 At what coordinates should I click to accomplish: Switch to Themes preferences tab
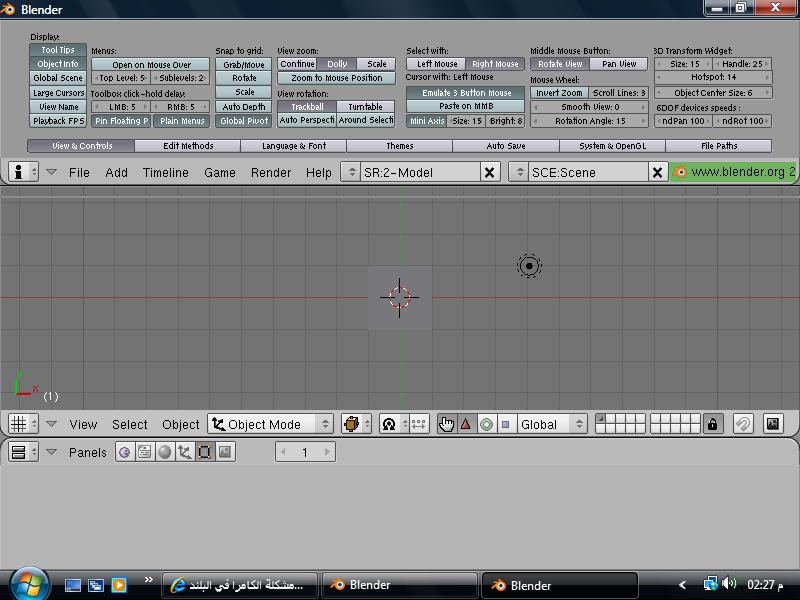pos(399,146)
